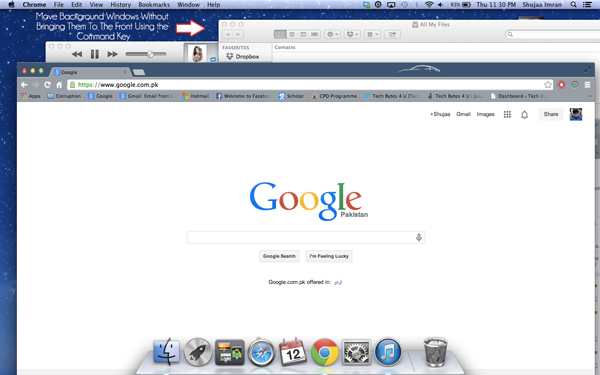The image size is (600, 375).
Task: Click the Chrome icon in the Dock
Action: click(x=324, y=352)
